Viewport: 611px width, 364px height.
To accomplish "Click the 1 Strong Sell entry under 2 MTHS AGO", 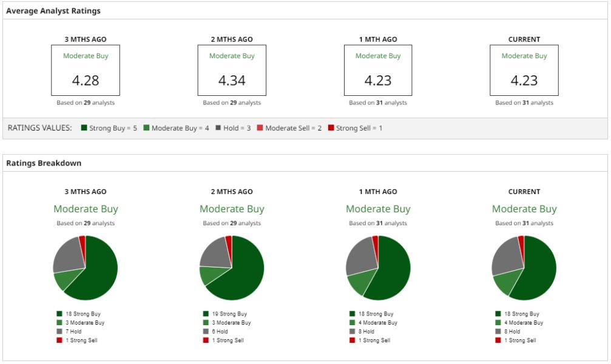I will coord(223,340).
